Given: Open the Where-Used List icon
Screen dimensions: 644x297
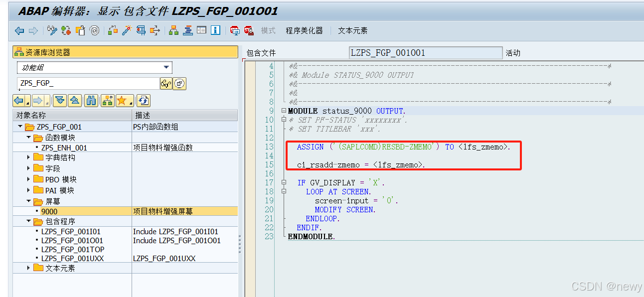Looking at the screenshot, I should [x=155, y=31].
